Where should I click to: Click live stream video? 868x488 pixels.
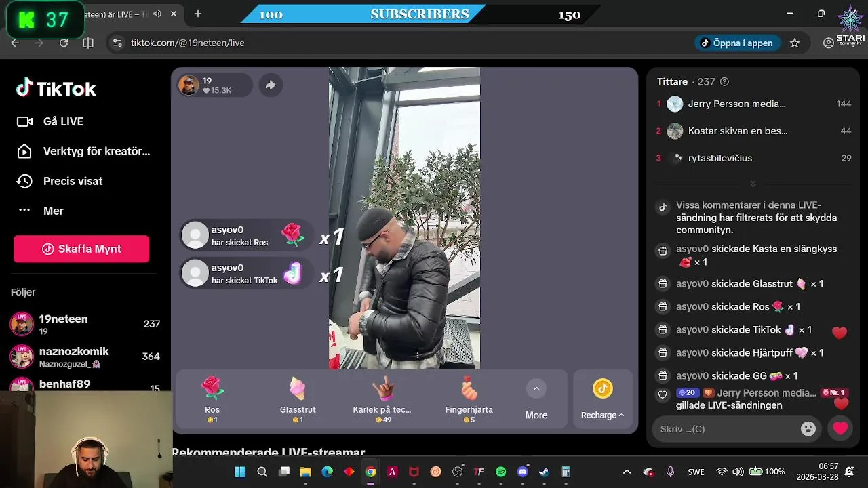tap(404, 218)
